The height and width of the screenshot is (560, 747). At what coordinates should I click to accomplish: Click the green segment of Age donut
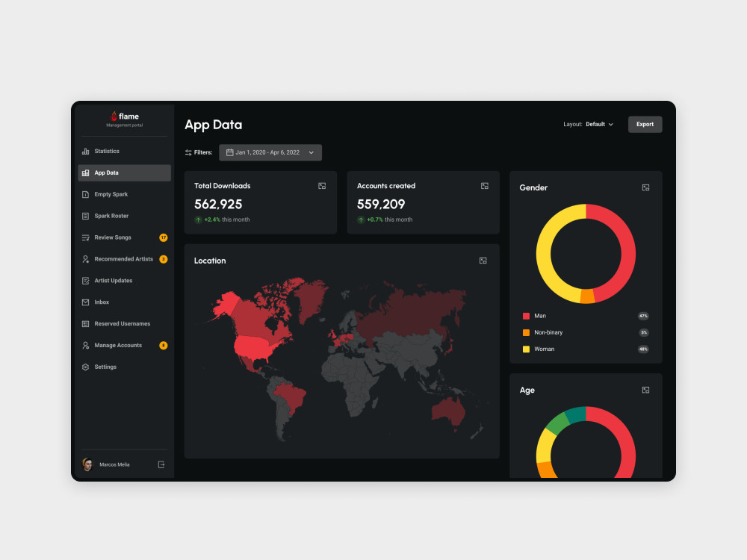pos(557,423)
